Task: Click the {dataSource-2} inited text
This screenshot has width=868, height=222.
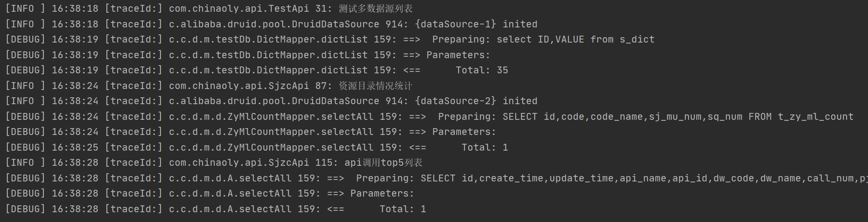Action: tap(476, 101)
